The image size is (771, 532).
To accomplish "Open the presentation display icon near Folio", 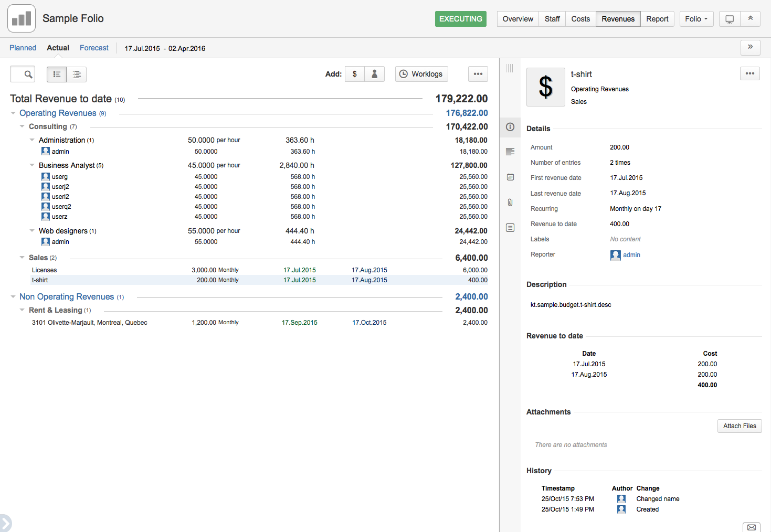I will pyautogui.click(x=729, y=18).
